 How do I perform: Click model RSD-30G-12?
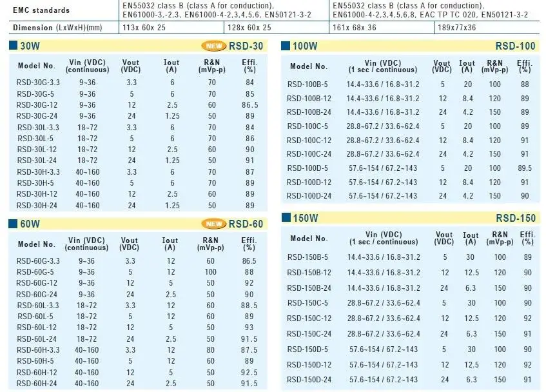(37, 105)
